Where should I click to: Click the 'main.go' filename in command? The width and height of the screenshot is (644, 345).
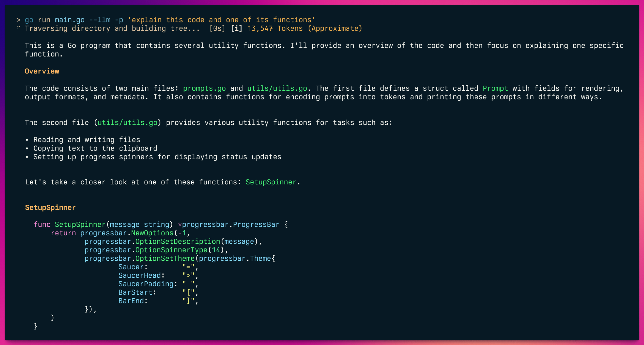pos(70,20)
